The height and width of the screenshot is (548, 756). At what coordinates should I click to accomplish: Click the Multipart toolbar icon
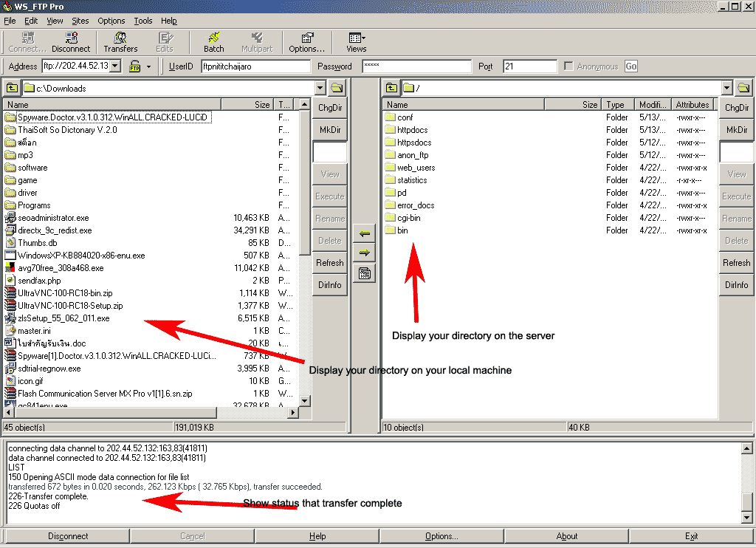pyautogui.click(x=257, y=42)
